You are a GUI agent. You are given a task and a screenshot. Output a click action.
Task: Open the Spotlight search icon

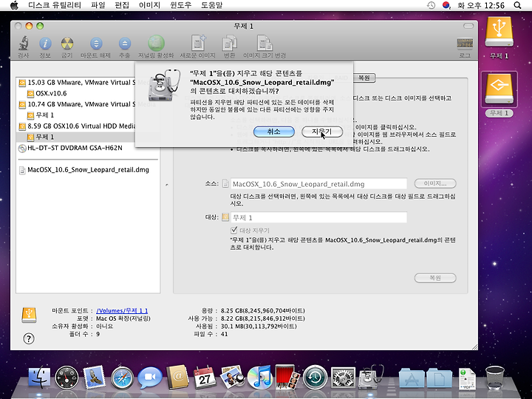[x=517, y=5]
